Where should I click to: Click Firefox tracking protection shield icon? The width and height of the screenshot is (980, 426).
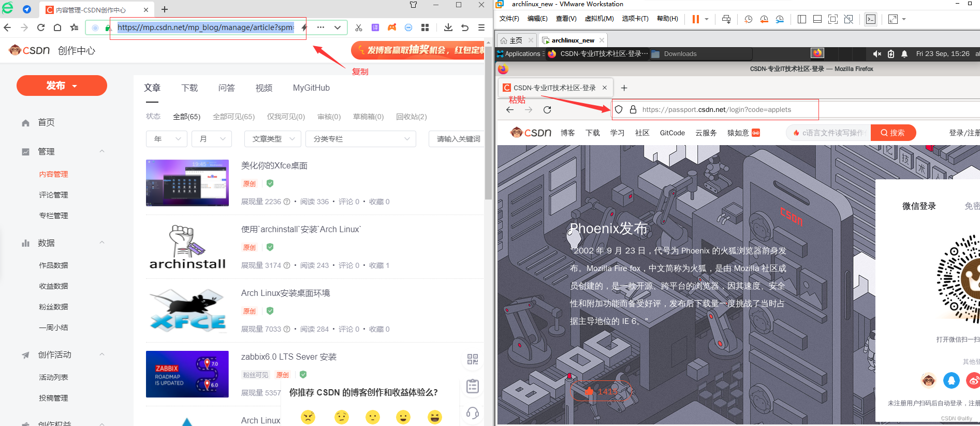pos(619,110)
